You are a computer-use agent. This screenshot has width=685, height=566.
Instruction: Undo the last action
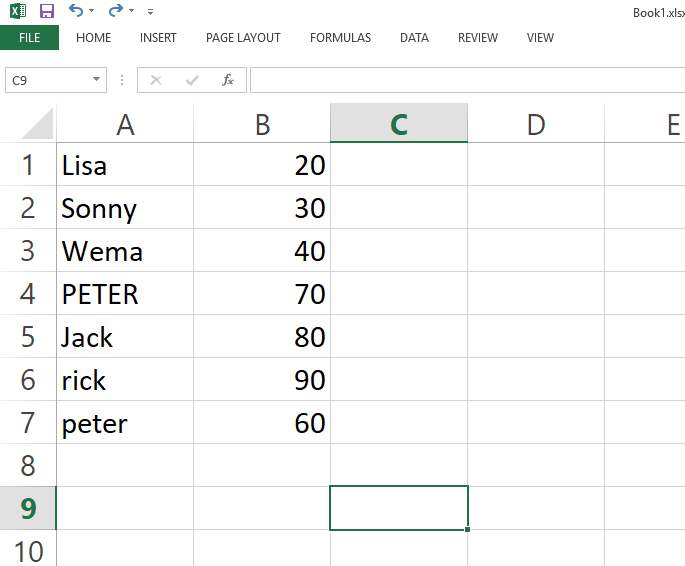pyautogui.click(x=76, y=10)
